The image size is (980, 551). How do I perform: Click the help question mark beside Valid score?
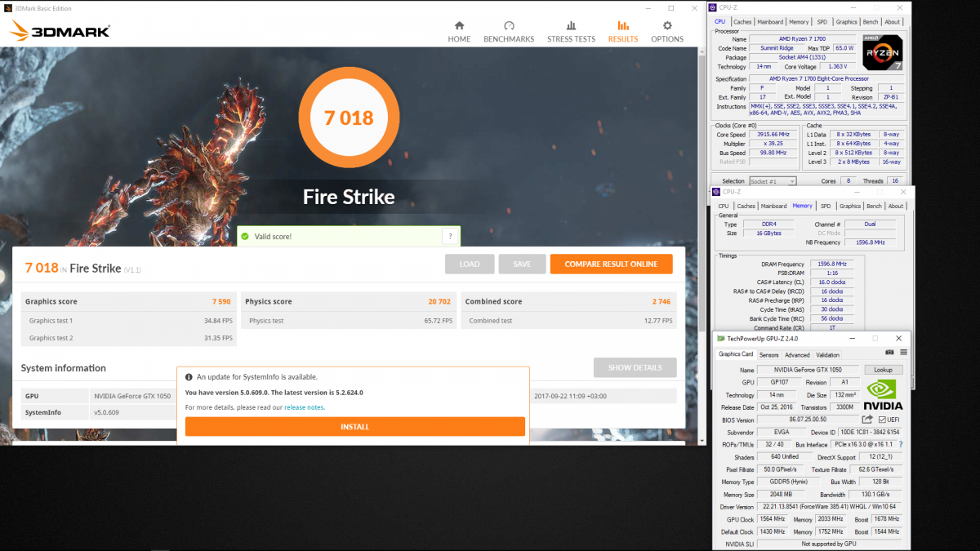coord(451,236)
